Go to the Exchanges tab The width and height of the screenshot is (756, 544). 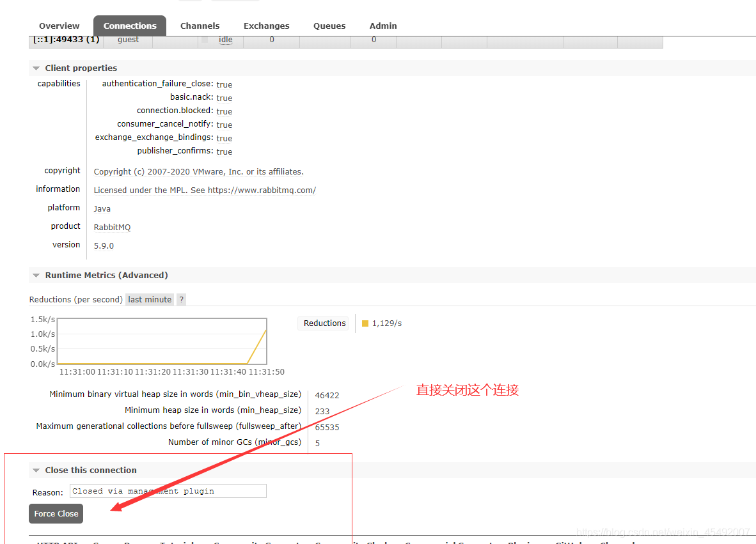[266, 26]
